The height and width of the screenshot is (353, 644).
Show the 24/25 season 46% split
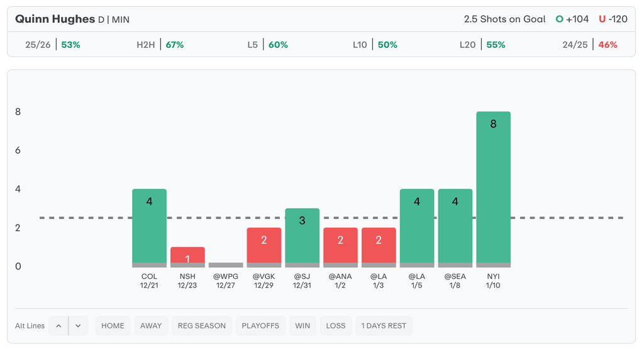pyautogui.click(x=590, y=45)
